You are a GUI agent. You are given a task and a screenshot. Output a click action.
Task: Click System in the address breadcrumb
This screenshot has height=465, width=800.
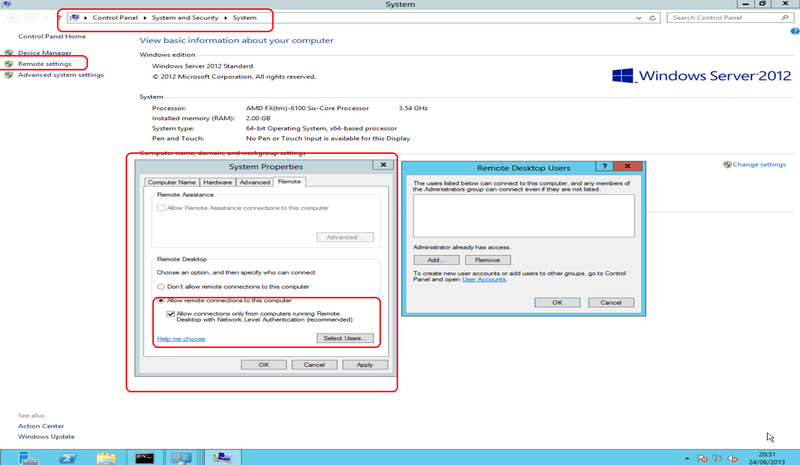click(x=244, y=17)
